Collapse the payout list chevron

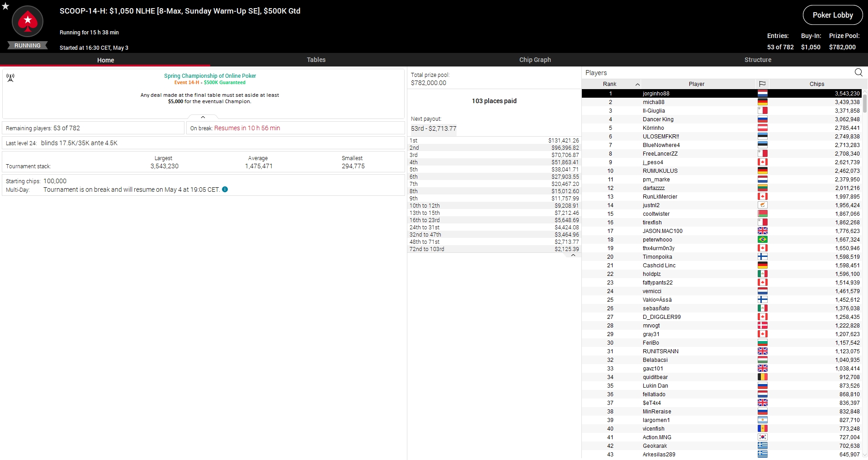pos(573,256)
